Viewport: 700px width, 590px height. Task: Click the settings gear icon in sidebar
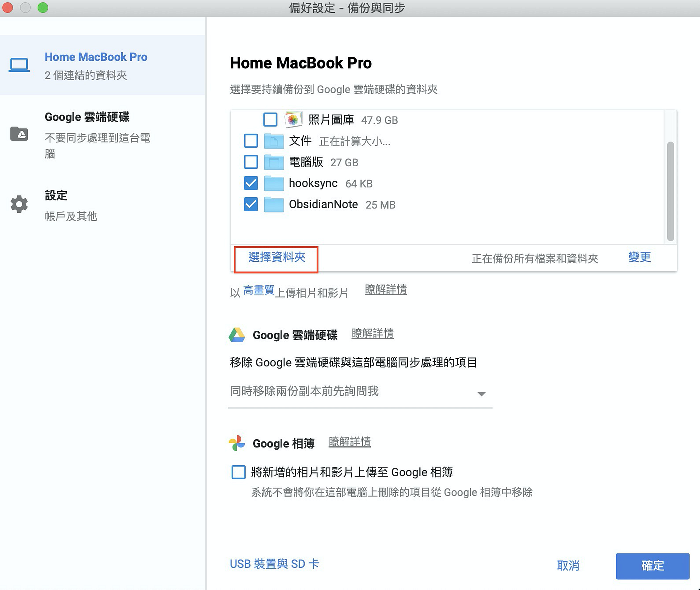19,204
